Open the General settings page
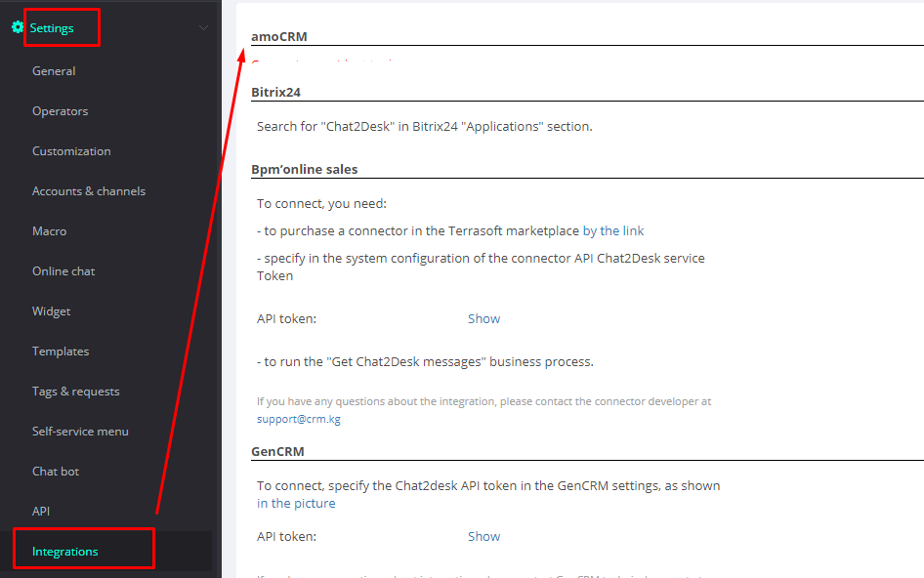This screenshot has width=924, height=578. click(54, 71)
